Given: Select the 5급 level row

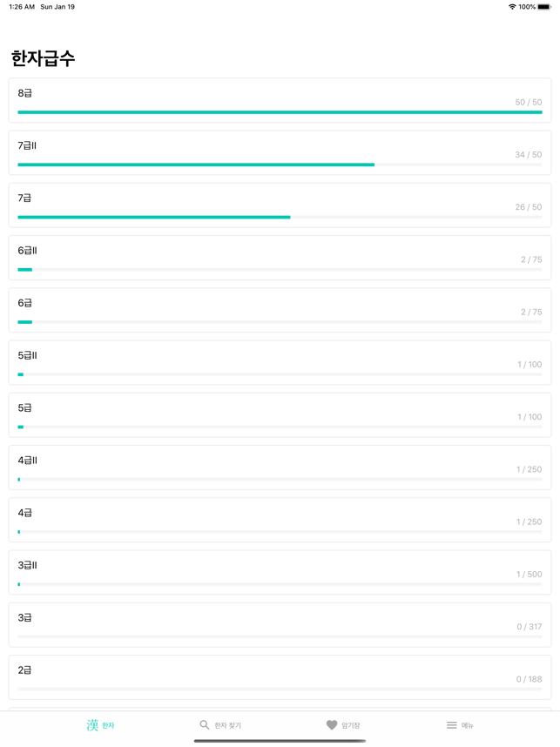Looking at the screenshot, I should pyautogui.click(x=280, y=415).
